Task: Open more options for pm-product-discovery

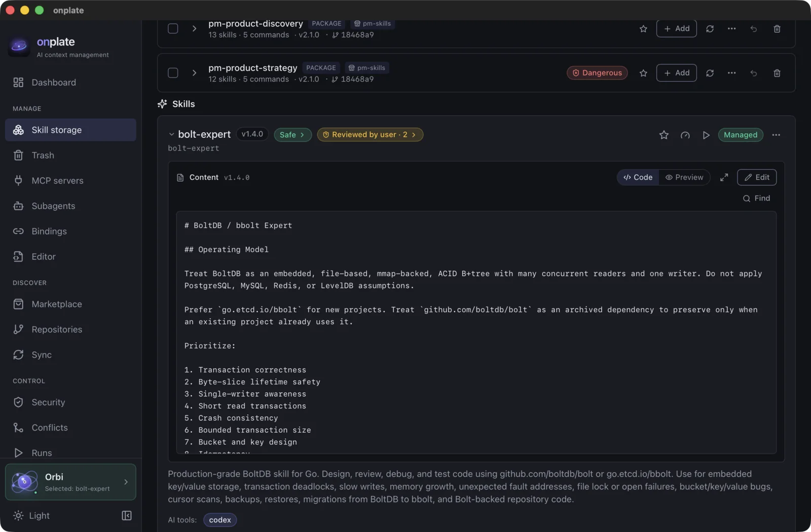Action: coord(731,29)
